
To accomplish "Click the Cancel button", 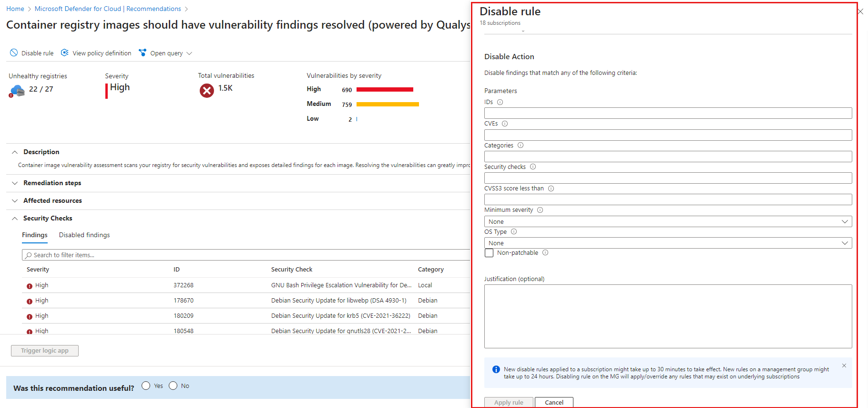I will tap(554, 402).
